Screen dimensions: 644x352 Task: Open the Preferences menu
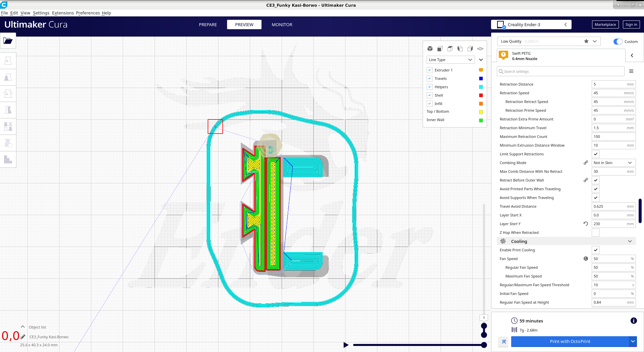88,13
